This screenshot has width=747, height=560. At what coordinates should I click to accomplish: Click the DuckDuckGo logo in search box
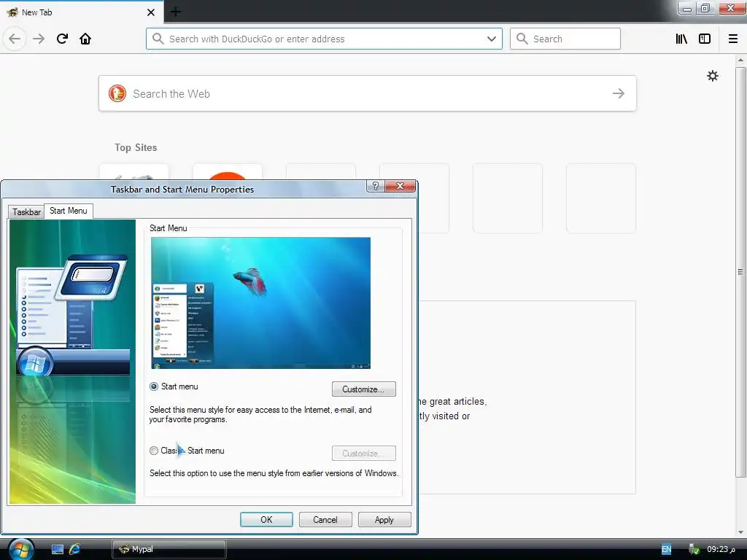tap(117, 93)
